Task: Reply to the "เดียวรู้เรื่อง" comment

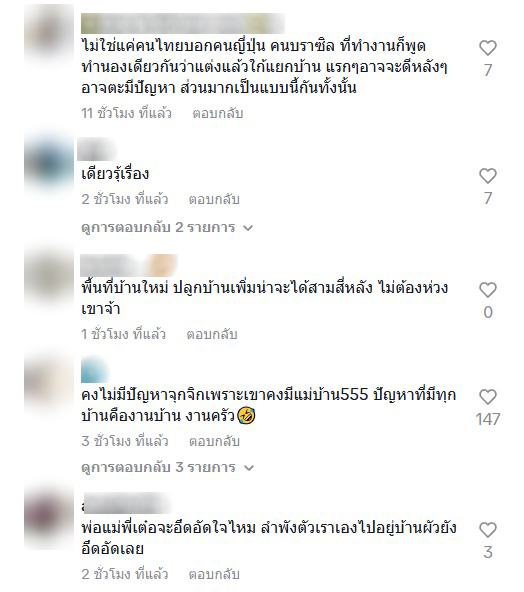Action: tap(214, 199)
